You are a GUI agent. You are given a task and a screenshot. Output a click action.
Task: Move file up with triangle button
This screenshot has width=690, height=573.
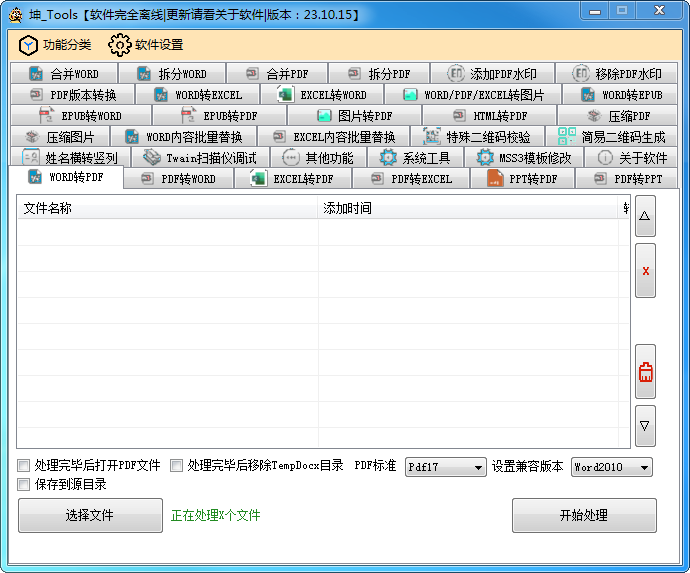point(645,216)
